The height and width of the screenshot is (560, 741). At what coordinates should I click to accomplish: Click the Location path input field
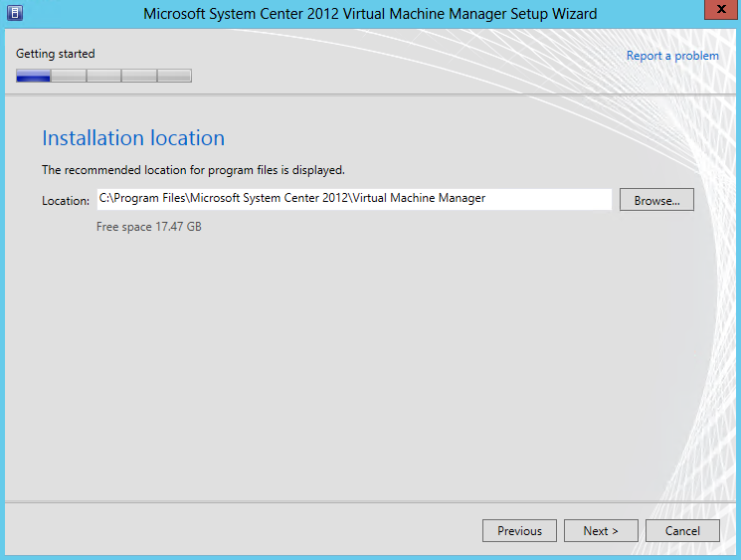pyautogui.click(x=354, y=199)
